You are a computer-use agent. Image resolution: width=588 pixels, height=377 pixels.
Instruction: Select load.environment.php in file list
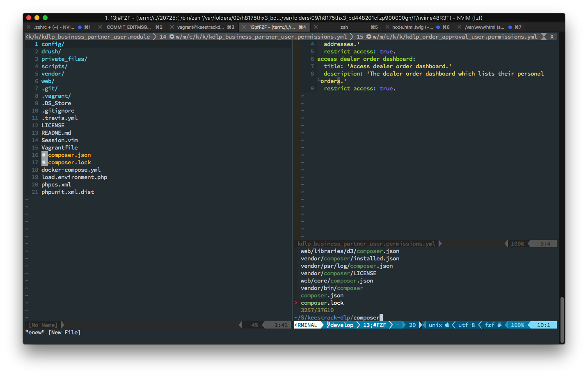coord(74,177)
